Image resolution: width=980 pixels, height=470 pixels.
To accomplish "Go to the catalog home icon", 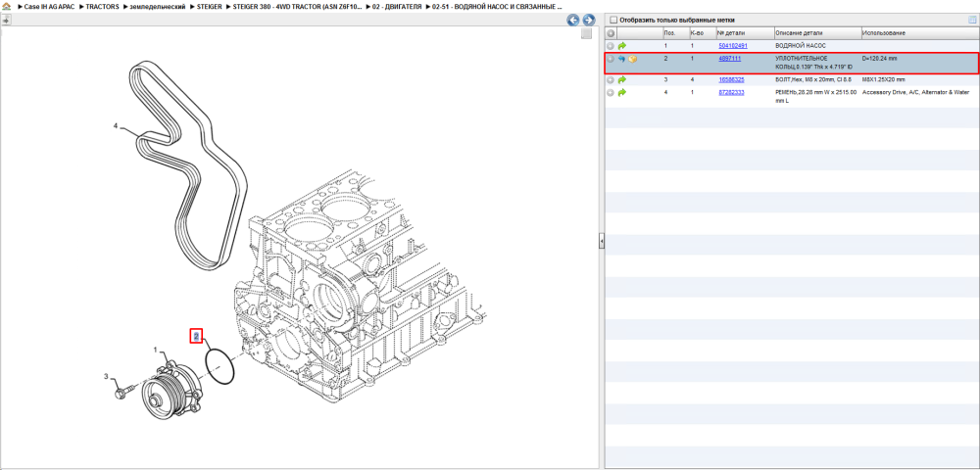I will [7, 6].
